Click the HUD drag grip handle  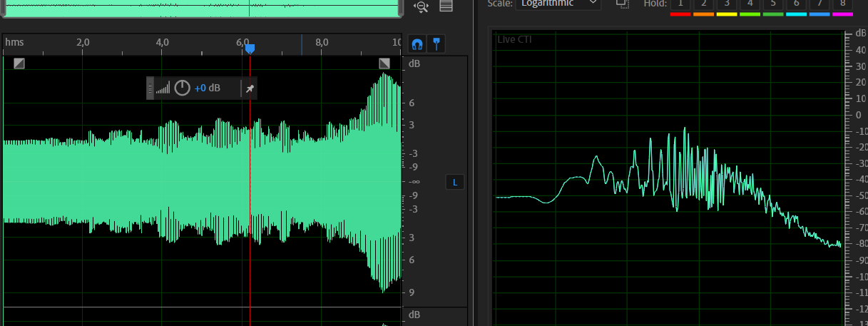pyautogui.click(x=150, y=88)
